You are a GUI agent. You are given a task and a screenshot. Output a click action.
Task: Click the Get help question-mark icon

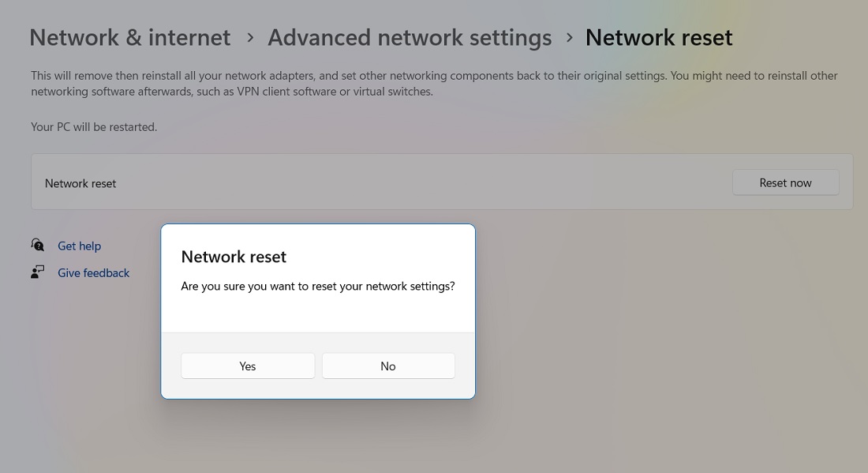(38, 246)
